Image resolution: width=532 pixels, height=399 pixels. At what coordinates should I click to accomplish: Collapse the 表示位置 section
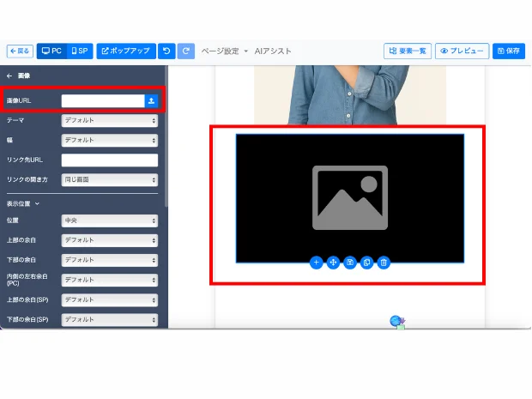[24, 203]
